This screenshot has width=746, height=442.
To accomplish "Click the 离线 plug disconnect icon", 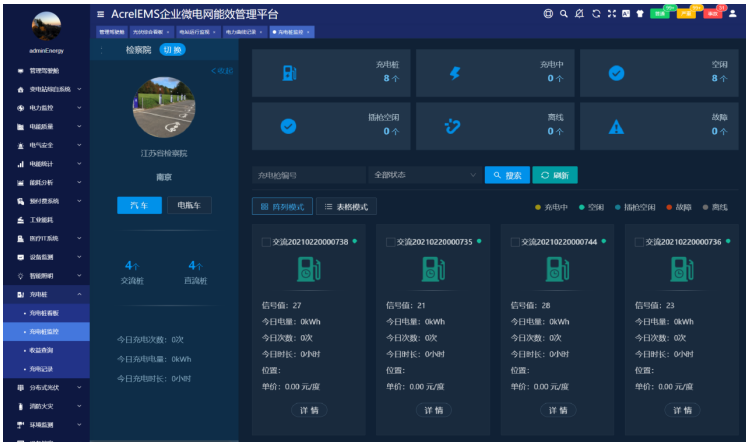I will click(452, 126).
